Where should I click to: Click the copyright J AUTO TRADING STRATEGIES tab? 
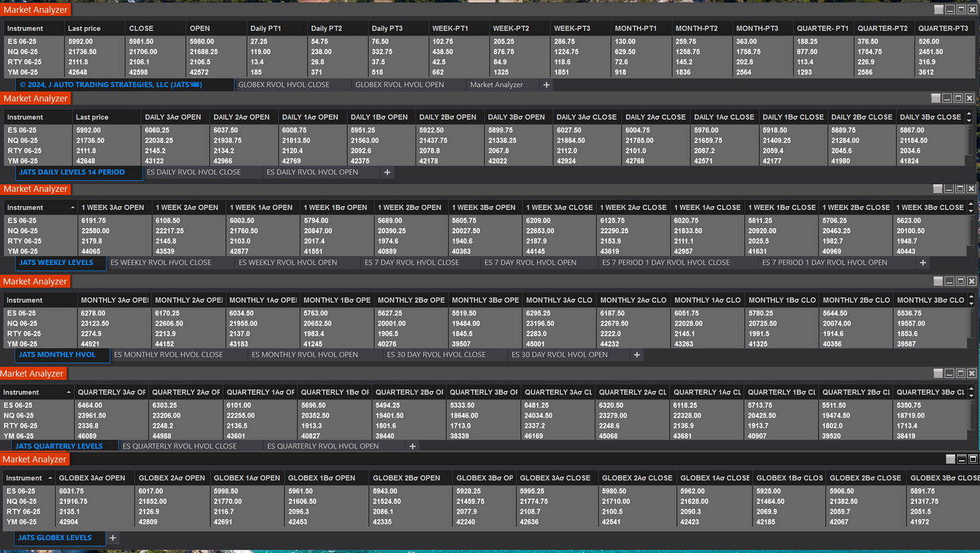coord(125,85)
